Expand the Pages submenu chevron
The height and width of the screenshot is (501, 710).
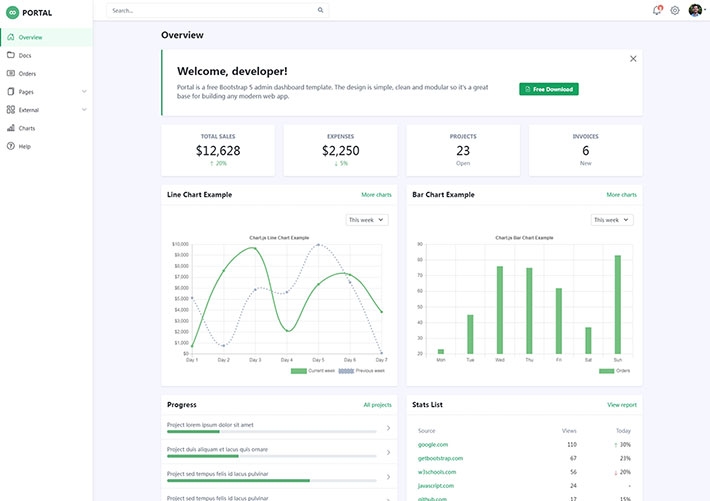pos(84,92)
